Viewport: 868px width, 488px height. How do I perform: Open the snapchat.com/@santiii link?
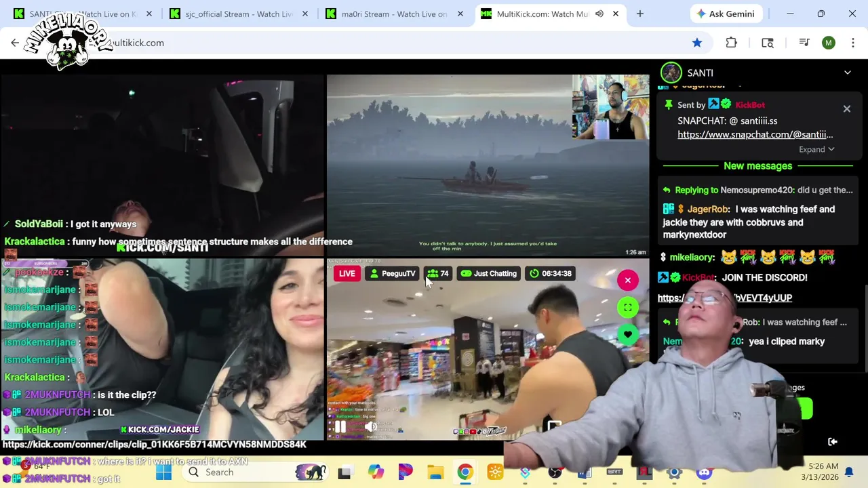point(755,134)
